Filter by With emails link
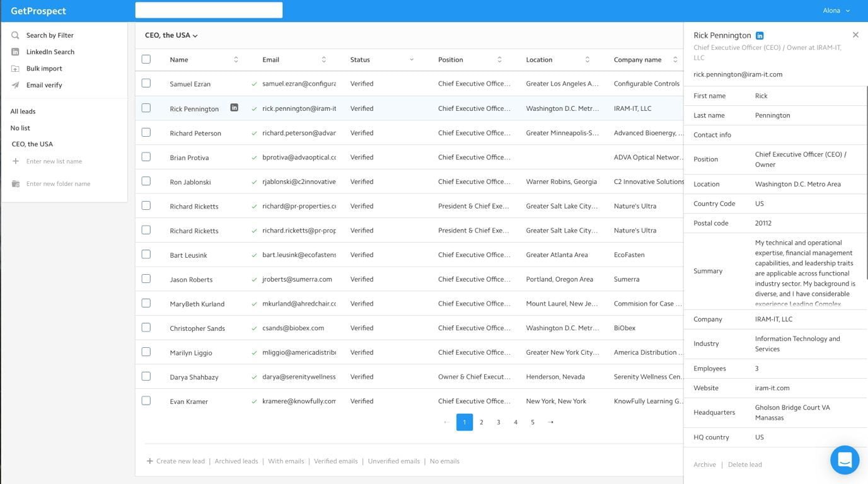The height and width of the screenshot is (484, 868). (286, 461)
